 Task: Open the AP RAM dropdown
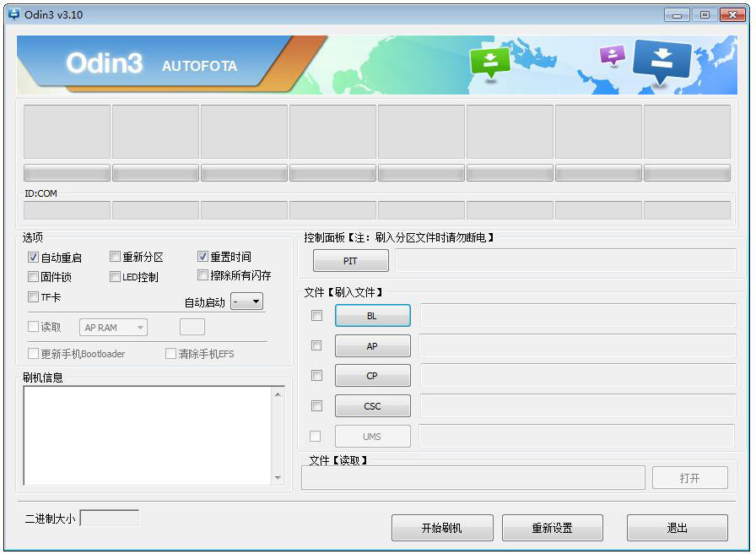pos(113,328)
